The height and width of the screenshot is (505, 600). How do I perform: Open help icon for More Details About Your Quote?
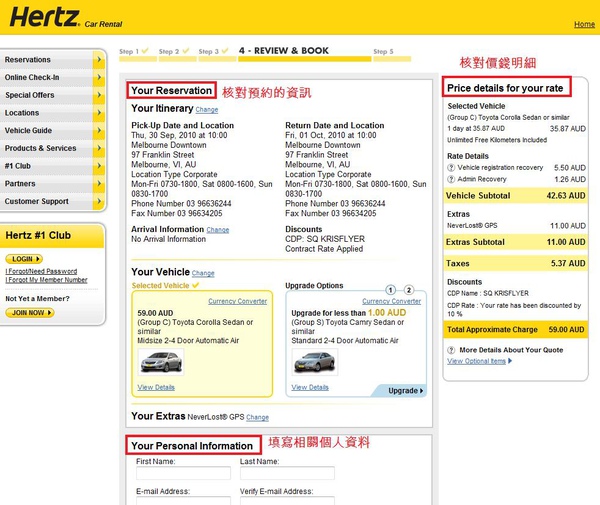click(x=451, y=350)
